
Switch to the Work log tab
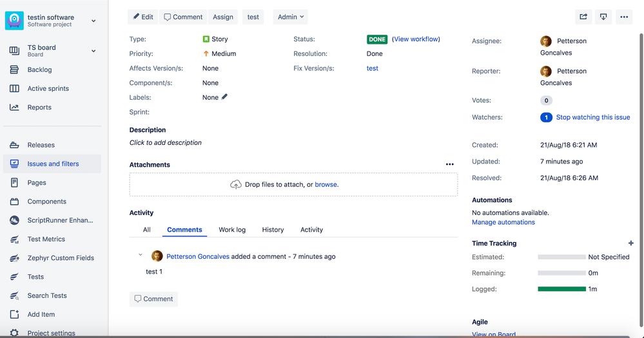(x=232, y=230)
